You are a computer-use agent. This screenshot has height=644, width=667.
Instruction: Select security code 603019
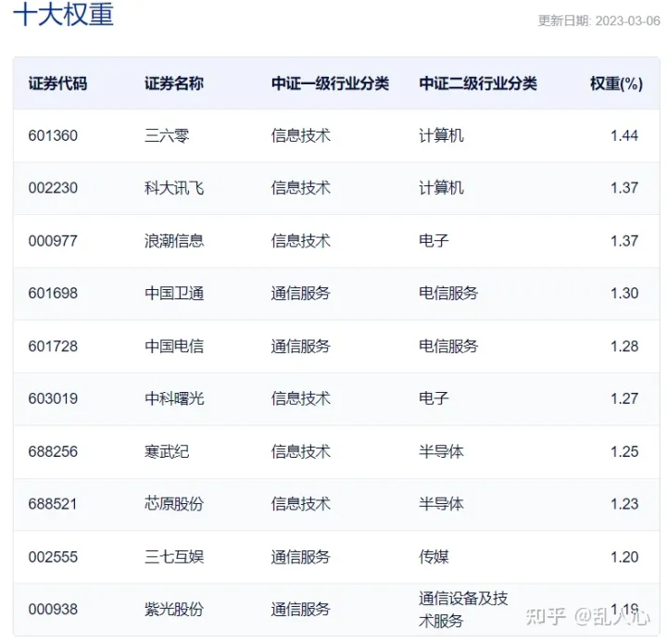[53, 399]
